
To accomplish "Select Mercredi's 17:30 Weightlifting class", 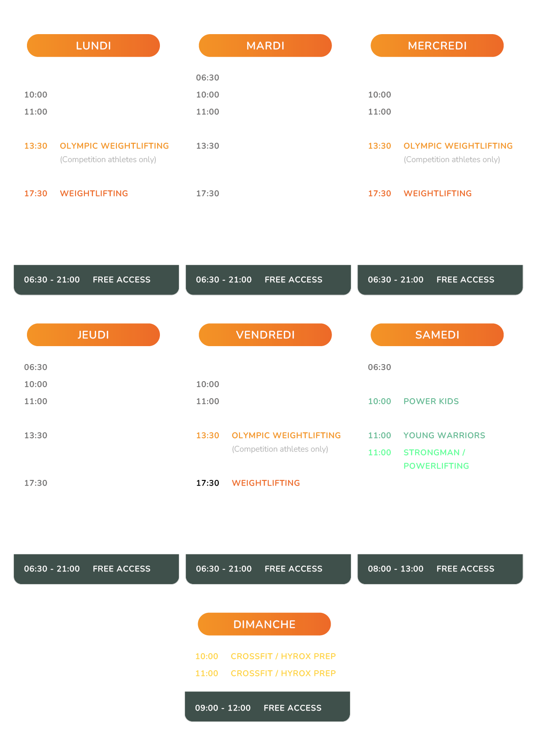I will 437,193.
